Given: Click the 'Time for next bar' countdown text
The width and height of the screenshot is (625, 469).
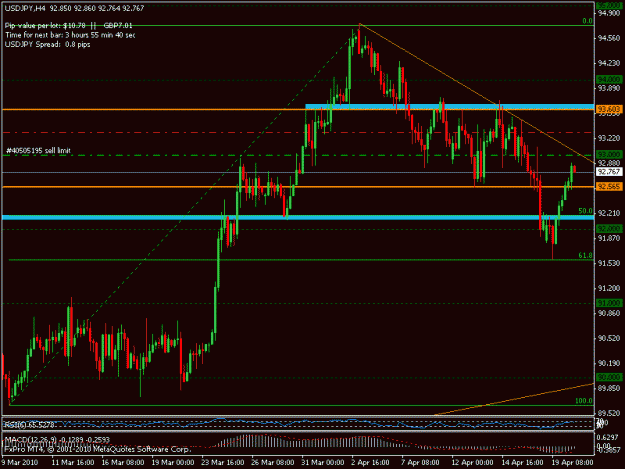Looking at the screenshot, I should coord(70,35).
